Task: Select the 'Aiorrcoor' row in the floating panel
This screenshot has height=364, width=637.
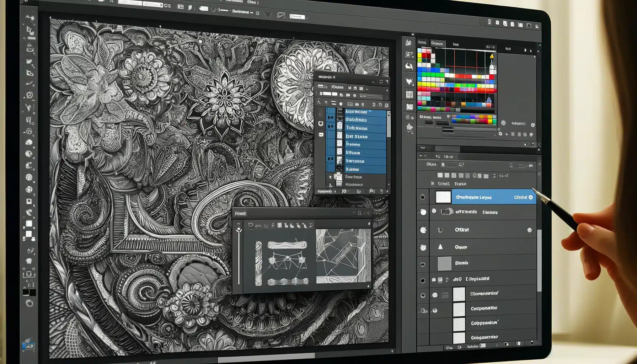Action: click(x=356, y=112)
